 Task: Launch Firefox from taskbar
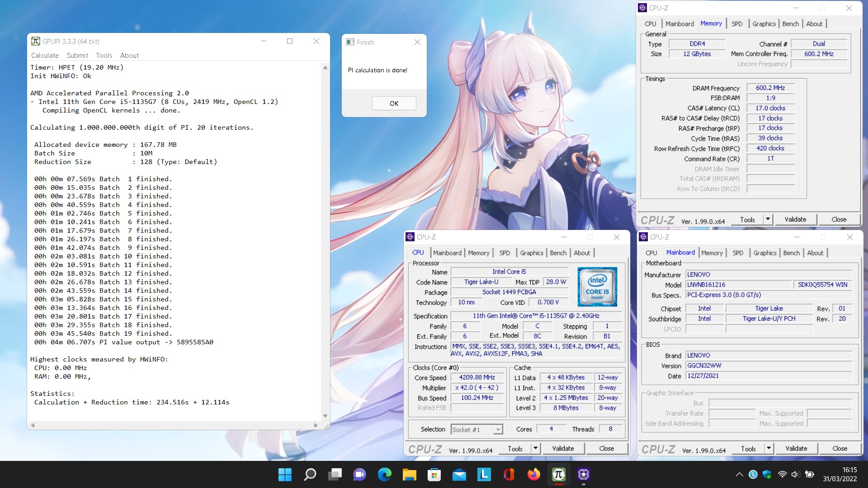click(x=534, y=474)
